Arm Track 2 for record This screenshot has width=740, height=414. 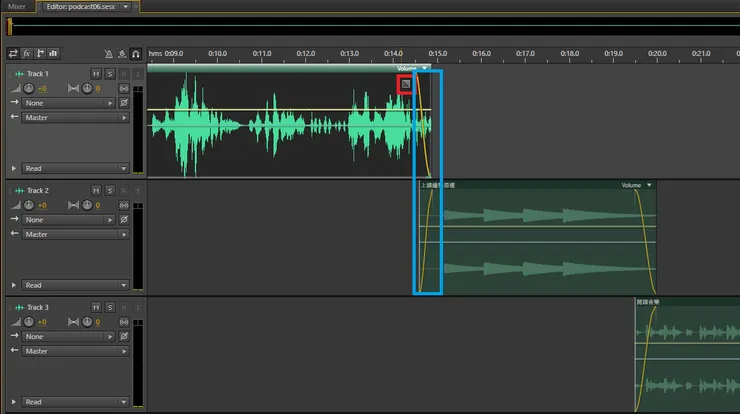[124, 190]
